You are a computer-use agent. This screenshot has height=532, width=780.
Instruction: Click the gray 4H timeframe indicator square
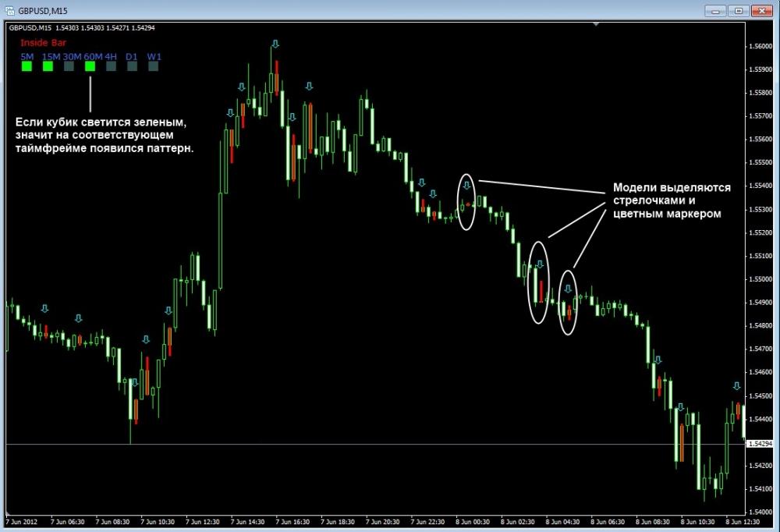(111, 66)
